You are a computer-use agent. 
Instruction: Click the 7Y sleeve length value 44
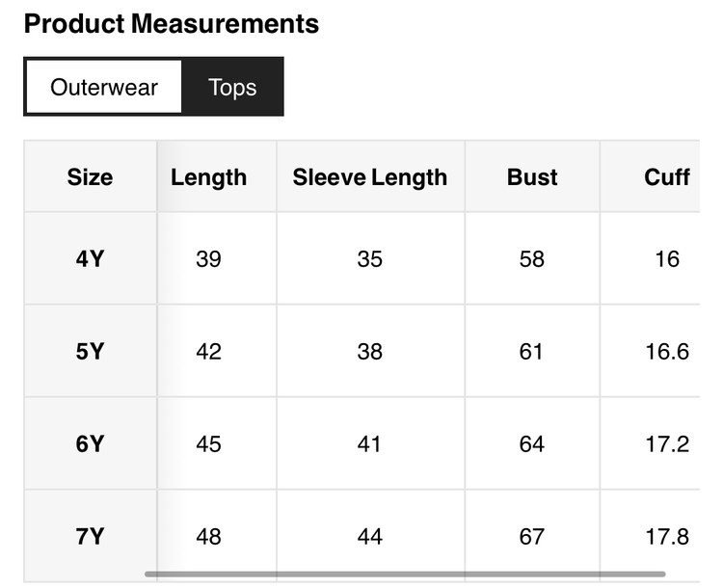pos(370,536)
